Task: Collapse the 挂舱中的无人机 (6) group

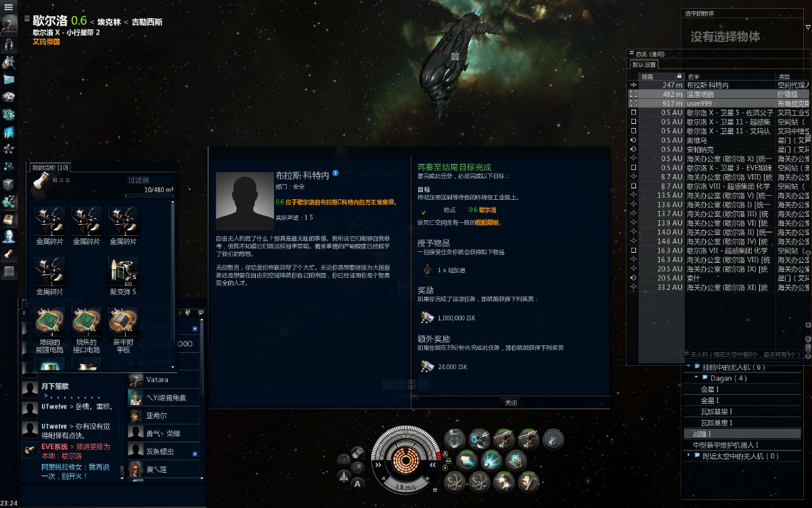Action: 690,367
